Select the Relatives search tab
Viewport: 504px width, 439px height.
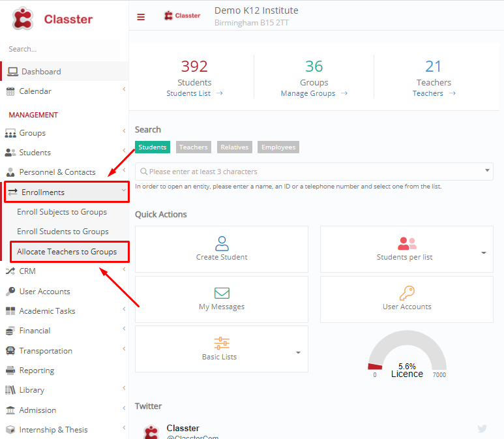coord(235,147)
